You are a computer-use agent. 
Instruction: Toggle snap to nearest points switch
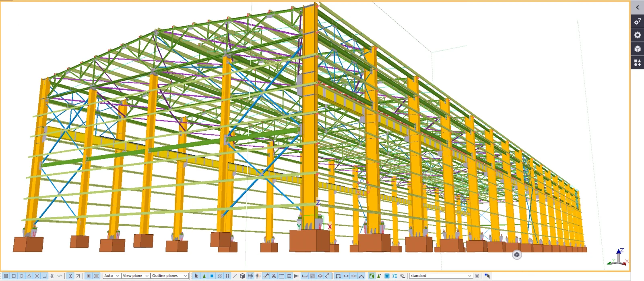[x=60, y=276]
